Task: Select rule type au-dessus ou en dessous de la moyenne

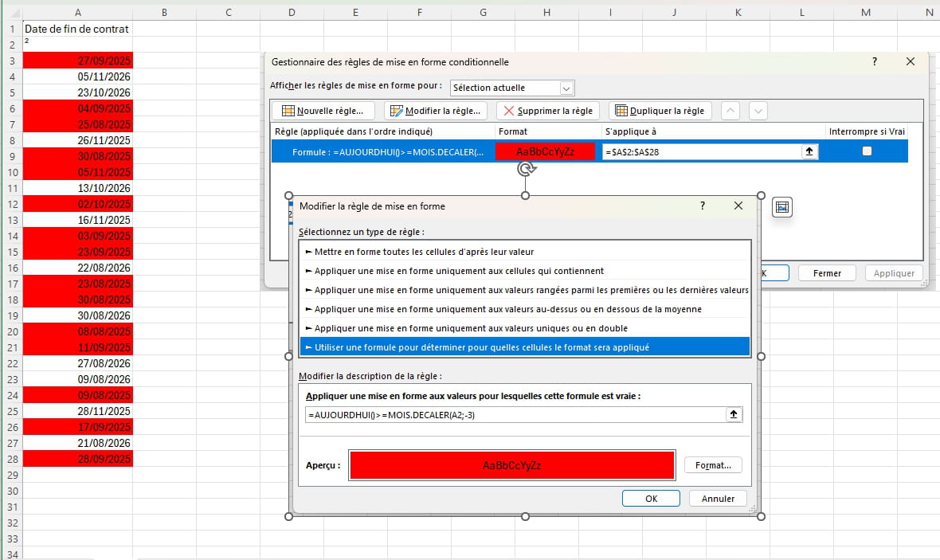Action: tap(525, 309)
